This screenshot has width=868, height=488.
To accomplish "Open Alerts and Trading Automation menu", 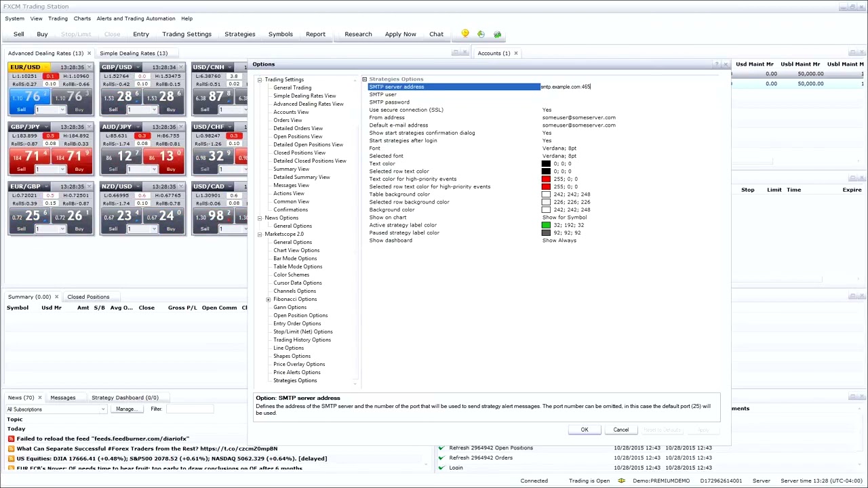I will pyautogui.click(x=136, y=18).
